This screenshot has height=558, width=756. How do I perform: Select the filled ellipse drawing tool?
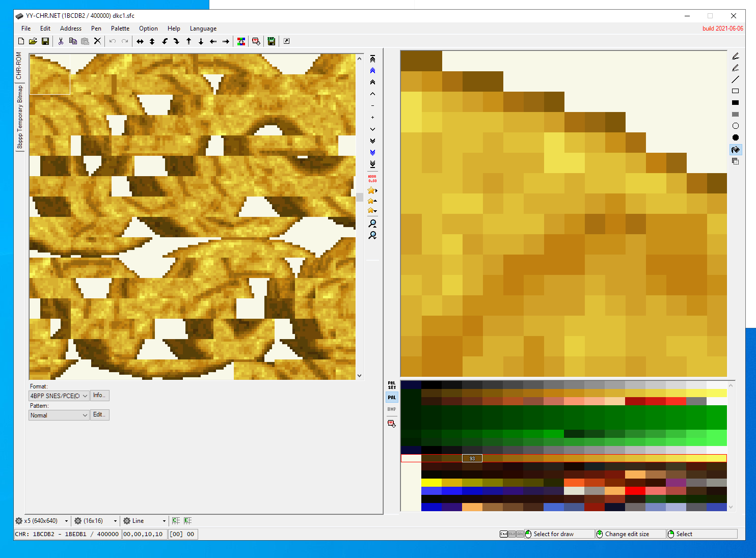[735, 137]
